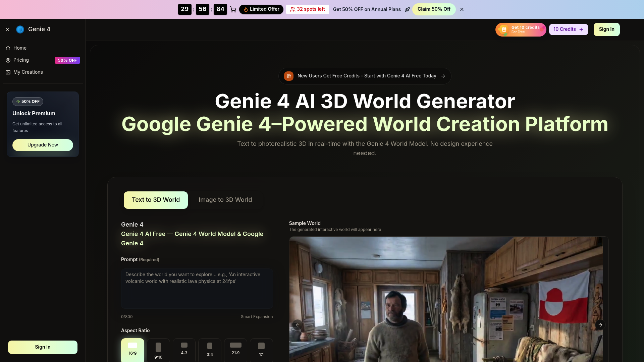The height and width of the screenshot is (362, 644).
Task: Advance the Sample World carousel right arrow
Action: click(x=600, y=324)
